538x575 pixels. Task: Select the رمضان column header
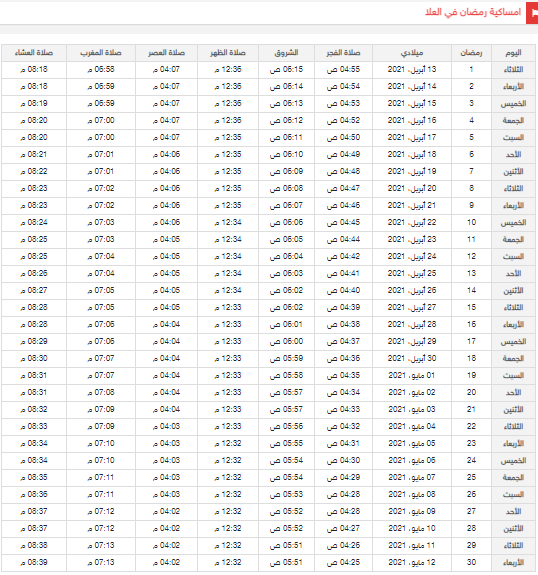click(471, 53)
